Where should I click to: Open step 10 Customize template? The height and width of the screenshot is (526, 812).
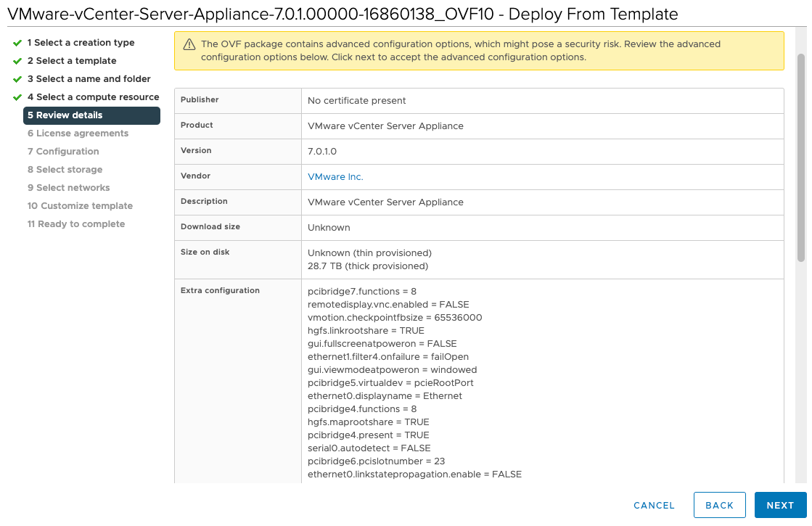tap(80, 206)
